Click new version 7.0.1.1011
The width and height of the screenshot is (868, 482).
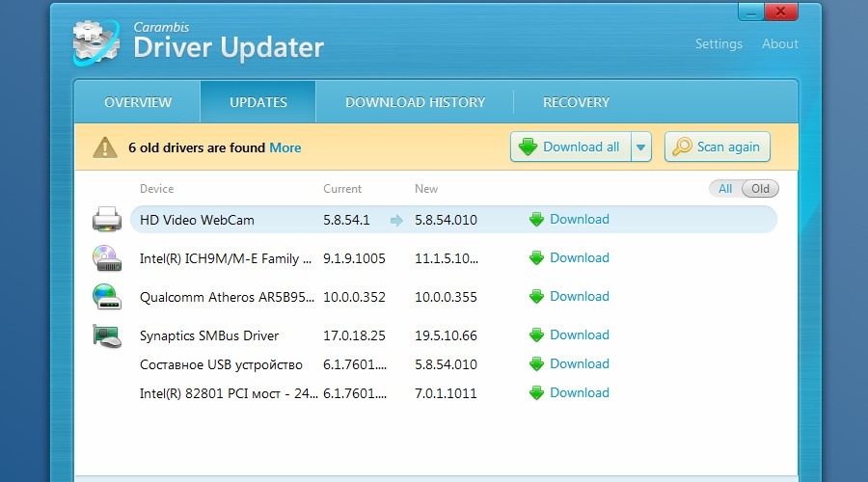tap(446, 393)
